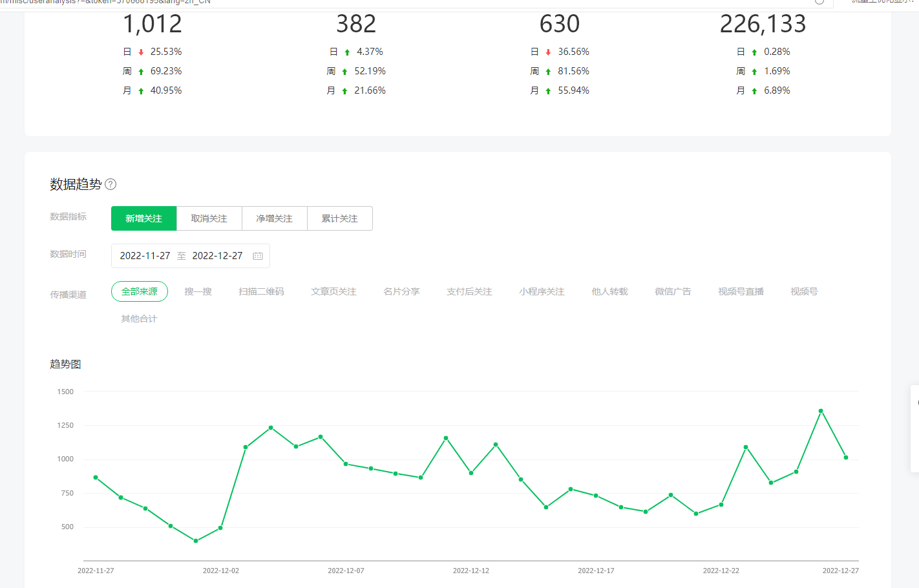Screen dimensions: 919x588
Task: Click the 226,133 cumulative followers value
Action: click(763, 24)
